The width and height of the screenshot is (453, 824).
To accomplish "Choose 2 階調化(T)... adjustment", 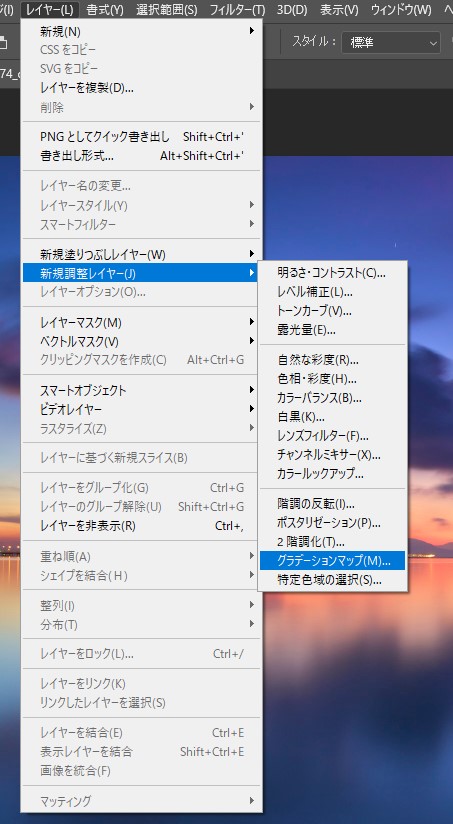I will [333, 542].
